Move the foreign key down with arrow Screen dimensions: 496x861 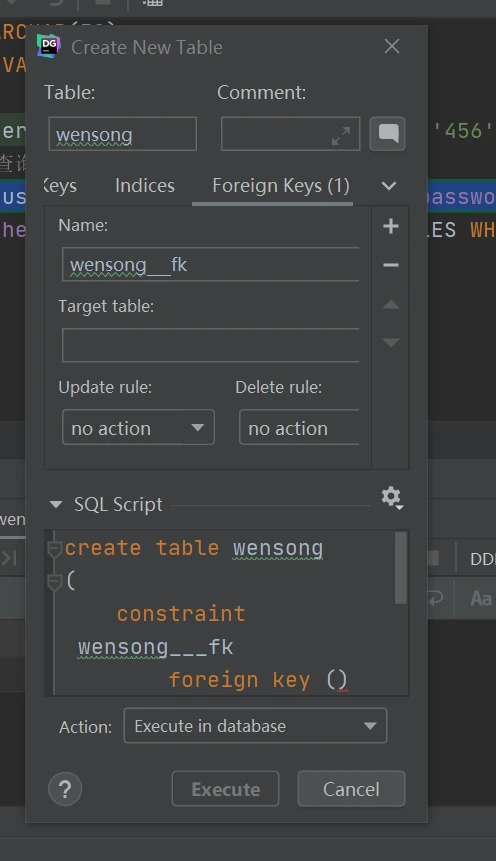391,342
